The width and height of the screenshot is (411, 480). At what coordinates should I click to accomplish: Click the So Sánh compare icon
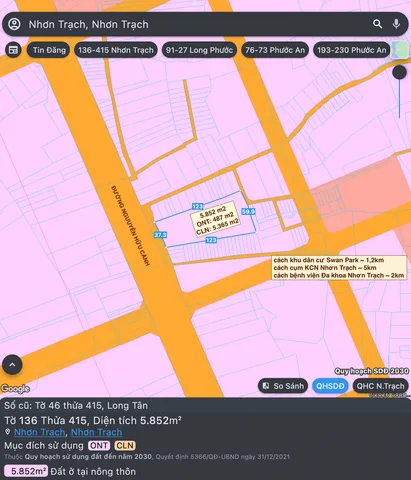point(266,386)
